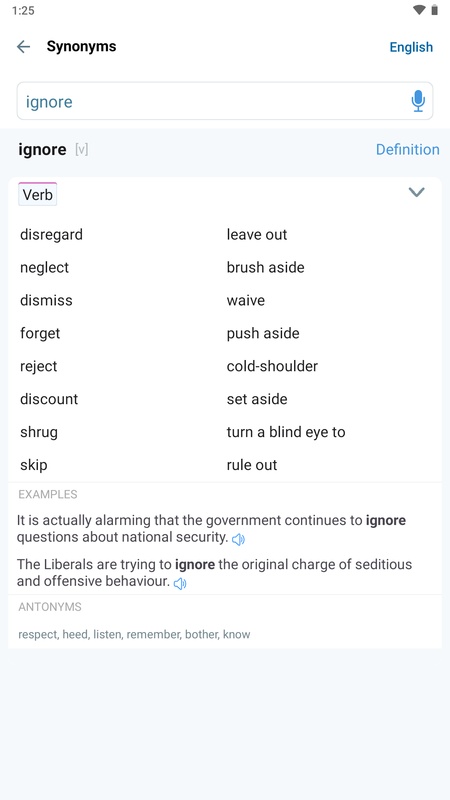Select the word dismiss
The image size is (450, 800).
click(46, 300)
